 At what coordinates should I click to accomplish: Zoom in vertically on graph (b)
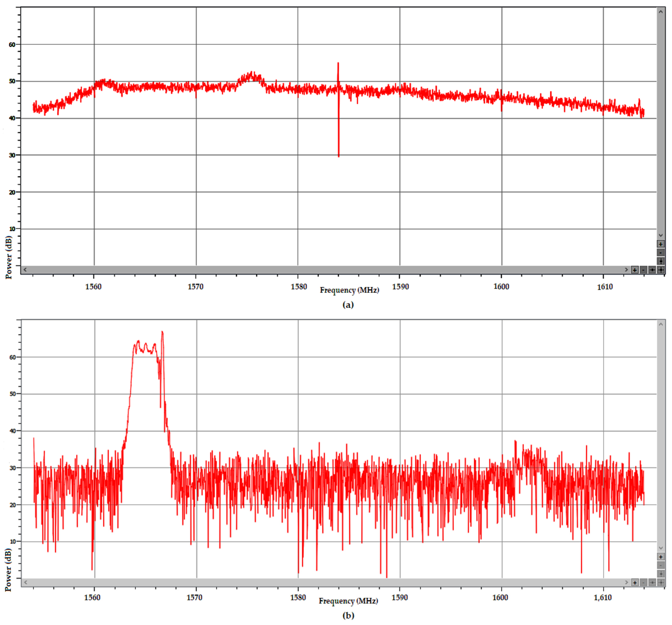point(661,556)
